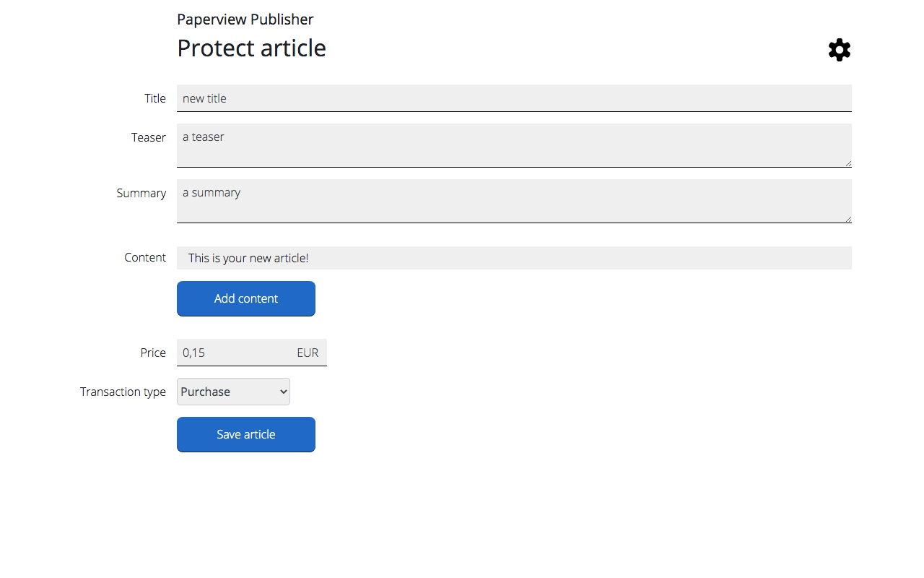This screenshot has height=578, width=924.
Task: Click the Summary field label
Action: [x=141, y=193]
